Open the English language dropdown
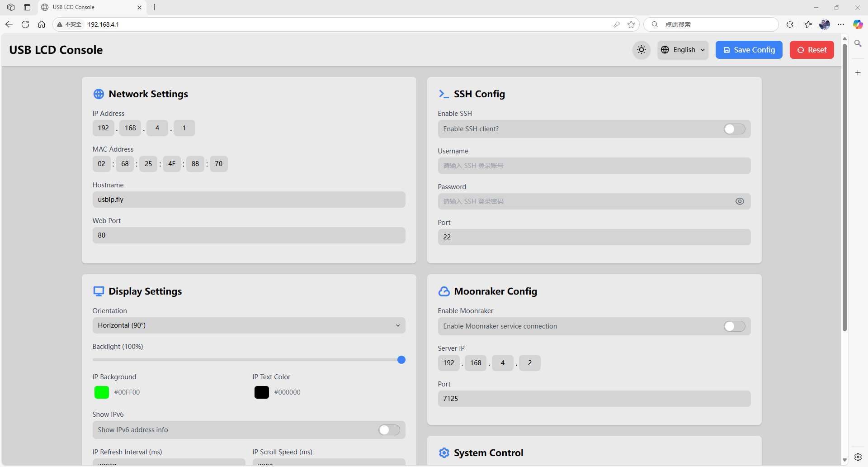The image size is (868, 467). (x=683, y=50)
